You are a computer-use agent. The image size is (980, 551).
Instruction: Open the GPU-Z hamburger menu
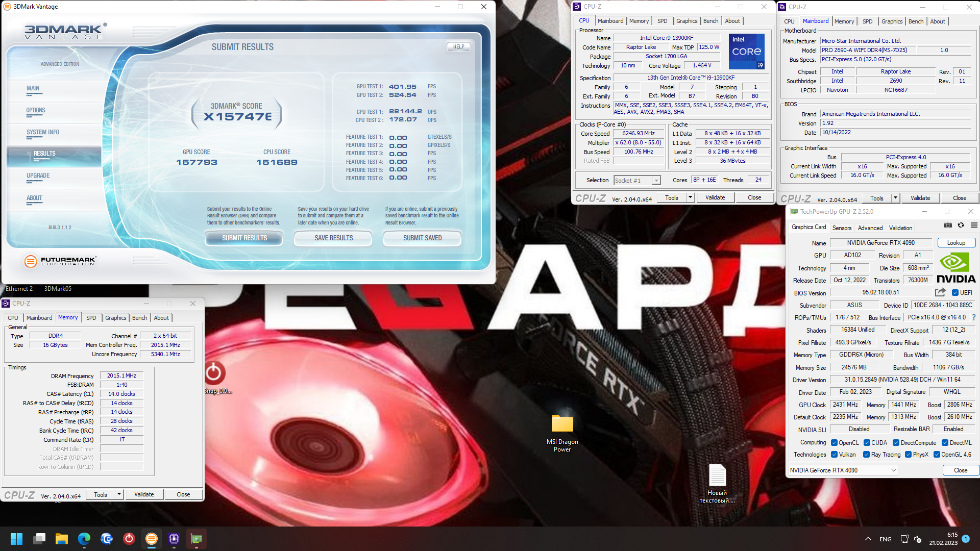click(x=974, y=226)
